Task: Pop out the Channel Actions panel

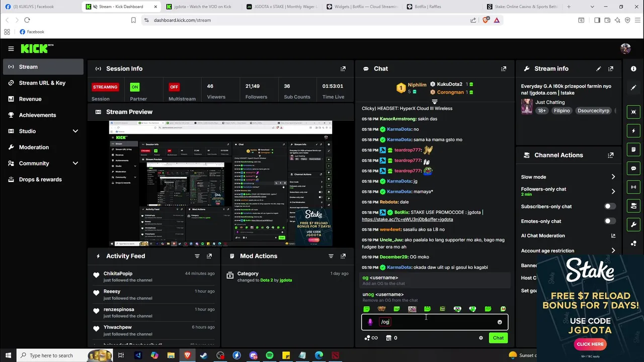Action: click(611, 155)
